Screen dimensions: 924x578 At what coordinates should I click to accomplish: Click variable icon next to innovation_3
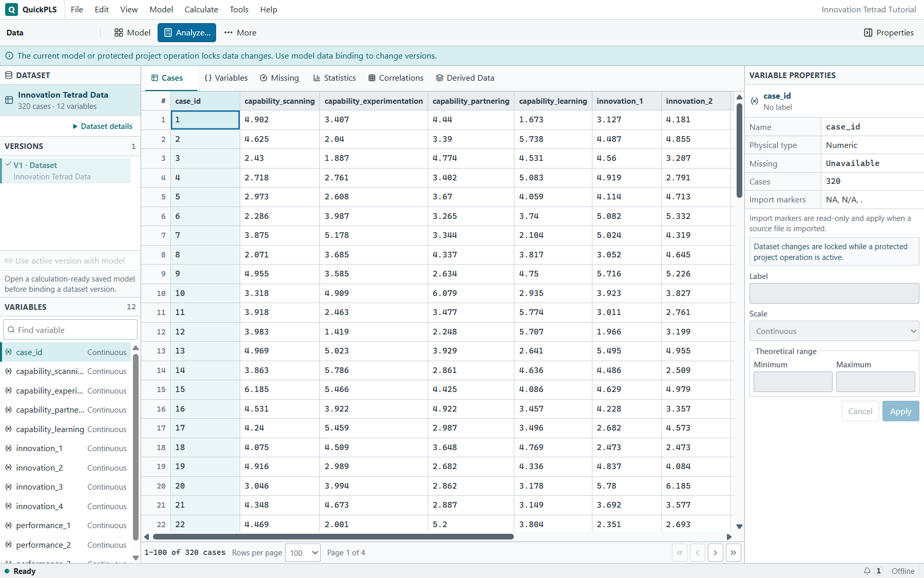point(9,487)
